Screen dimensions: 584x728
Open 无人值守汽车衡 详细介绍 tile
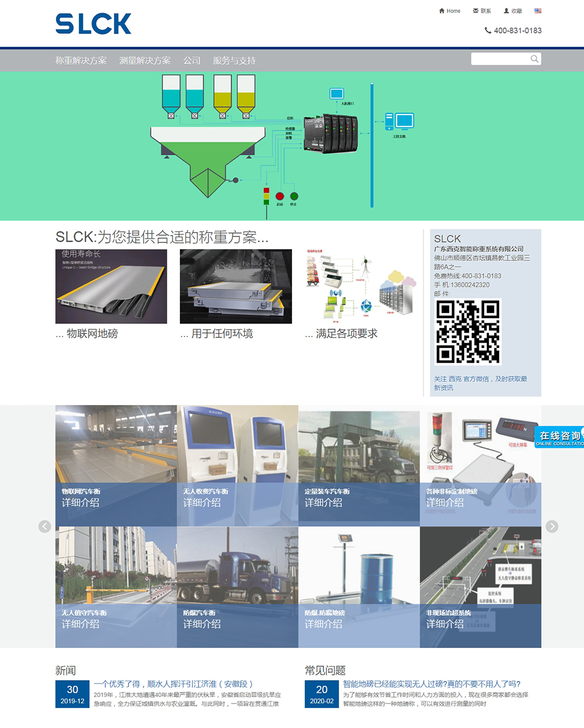pyautogui.click(x=116, y=587)
